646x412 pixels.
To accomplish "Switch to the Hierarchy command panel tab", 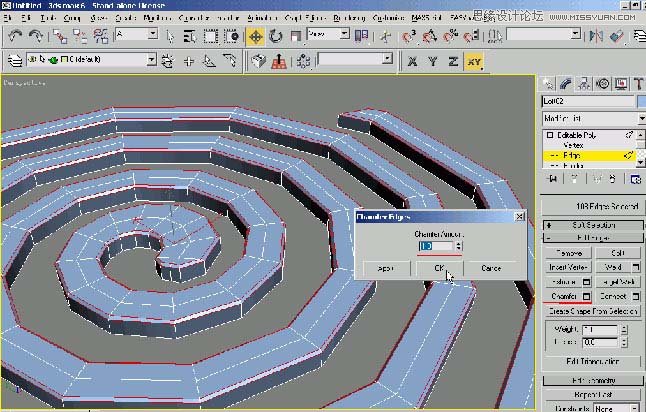I will [584, 84].
